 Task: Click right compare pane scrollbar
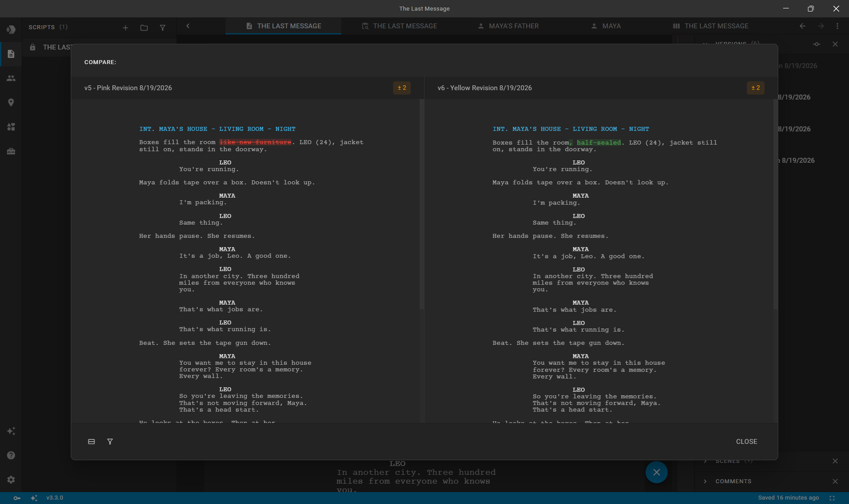tap(775, 204)
